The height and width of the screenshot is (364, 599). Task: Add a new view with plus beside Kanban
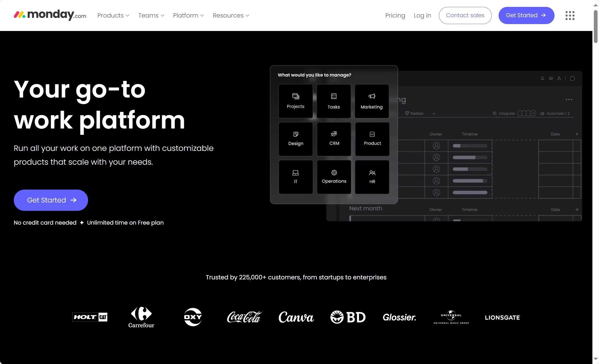pos(434,114)
